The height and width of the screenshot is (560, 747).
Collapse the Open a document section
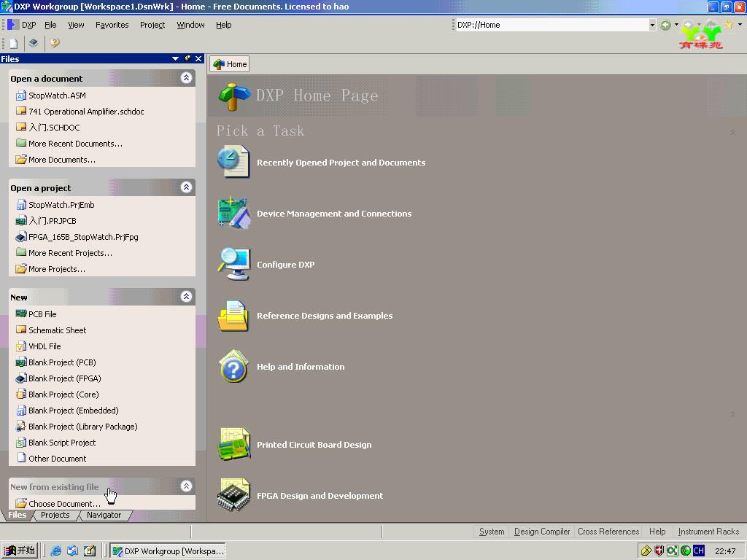[186, 77]
